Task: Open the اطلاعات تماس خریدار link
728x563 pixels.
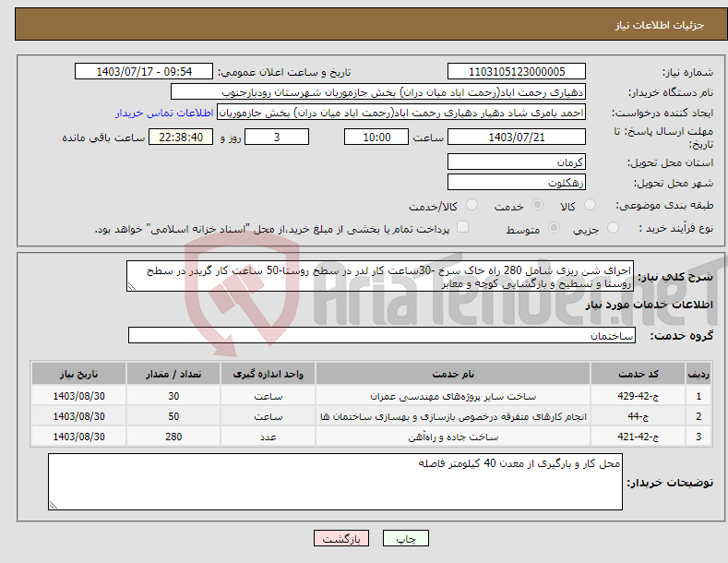Action: point(164,113)
